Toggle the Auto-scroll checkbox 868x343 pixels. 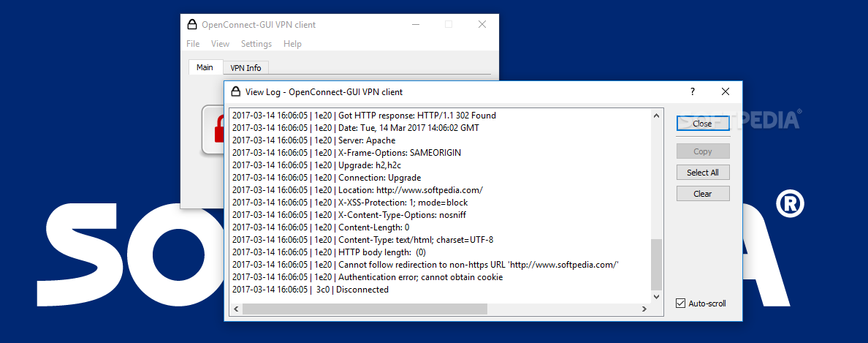680,303
